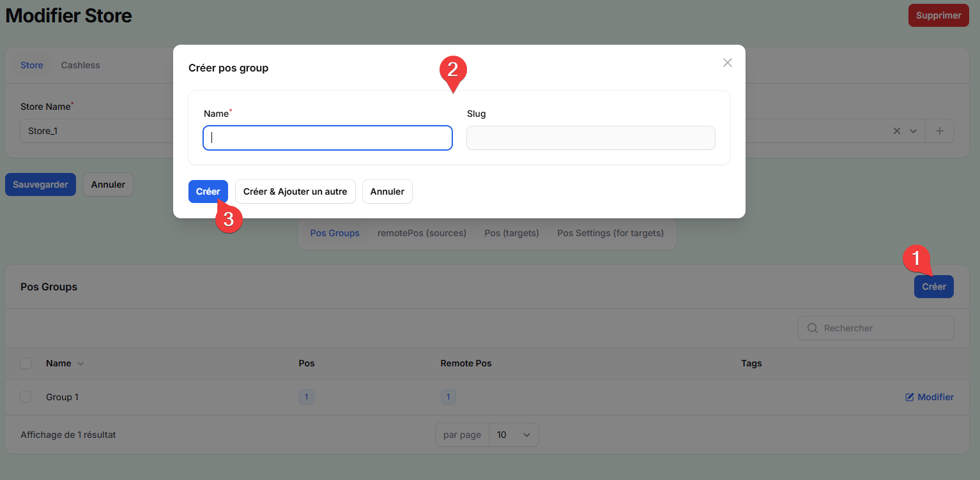
Task: Click the Group 1 name cell
Action: tap(62, 397)
